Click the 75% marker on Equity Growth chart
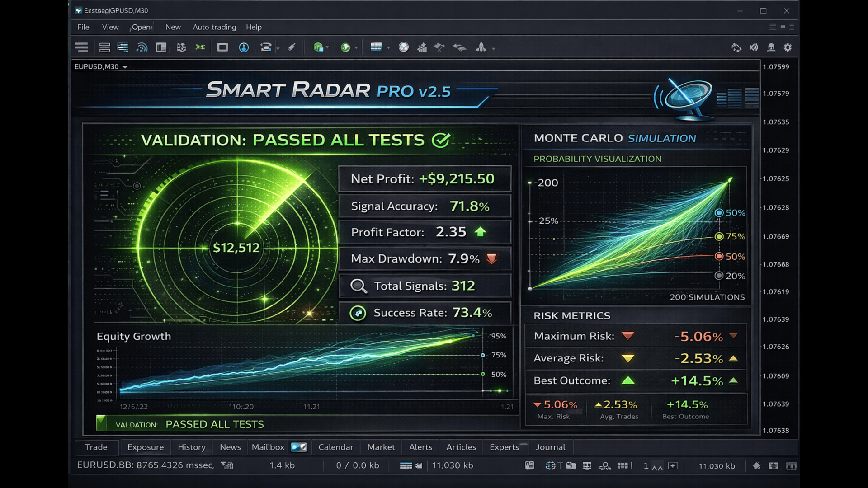Screen dimensions: 868x488 pos(483,355)
